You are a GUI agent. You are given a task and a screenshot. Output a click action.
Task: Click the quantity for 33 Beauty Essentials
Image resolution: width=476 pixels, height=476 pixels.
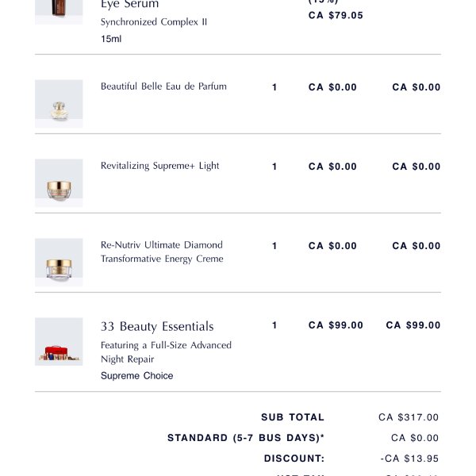(274, 325)
